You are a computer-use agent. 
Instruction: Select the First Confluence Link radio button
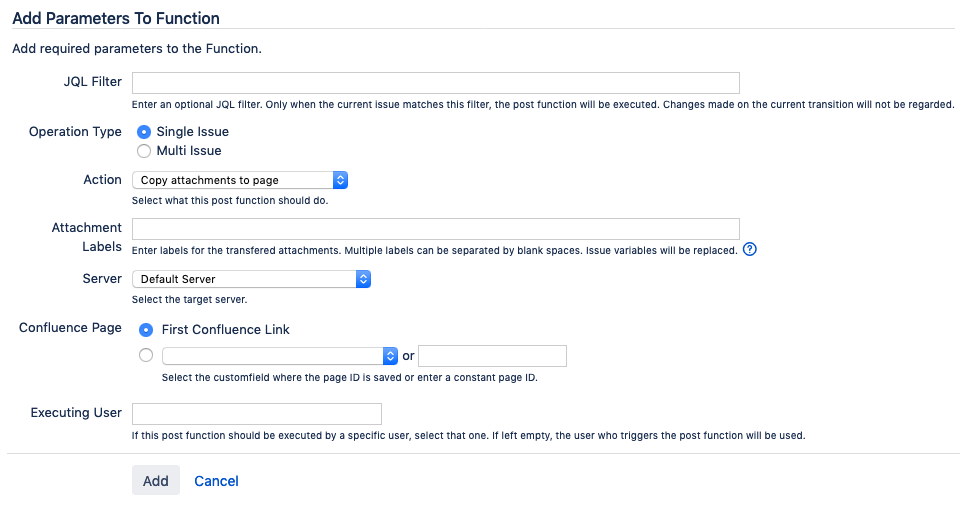point(147,329)
